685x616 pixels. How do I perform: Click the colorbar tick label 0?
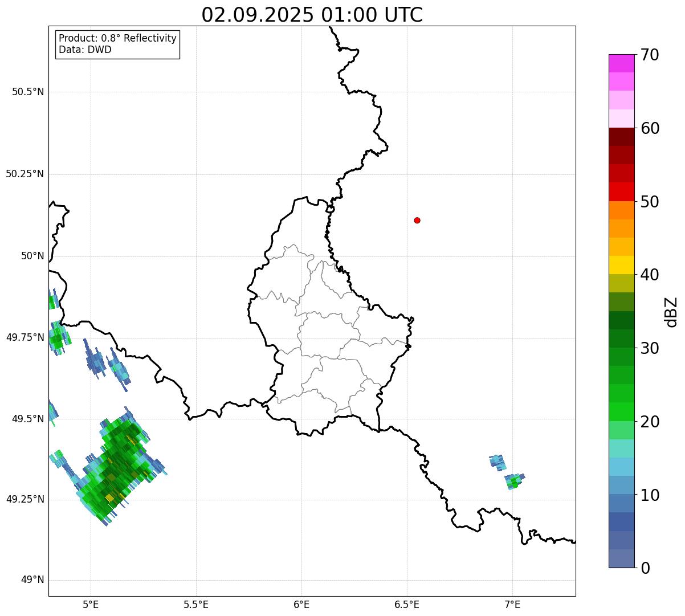coord(645,568)
